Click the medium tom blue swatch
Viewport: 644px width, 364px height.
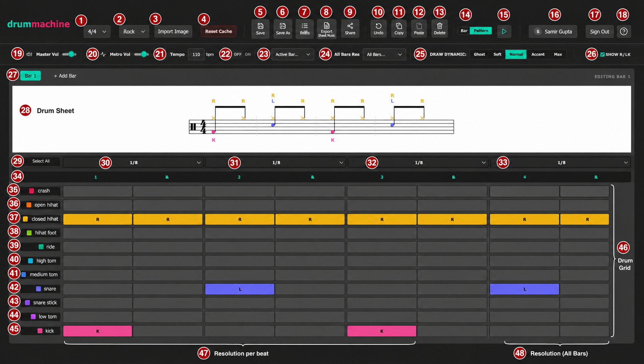[24, 274]
